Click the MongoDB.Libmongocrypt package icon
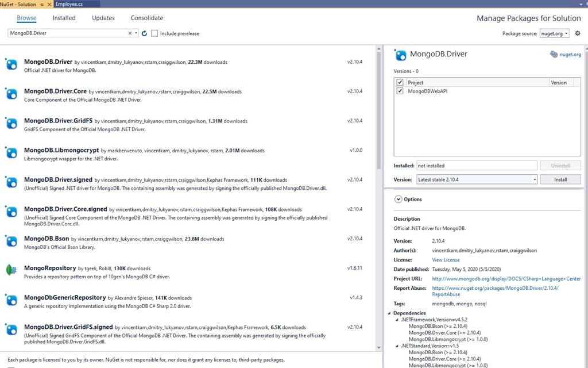Screen dimensions: 588x368 click(11, 154)
